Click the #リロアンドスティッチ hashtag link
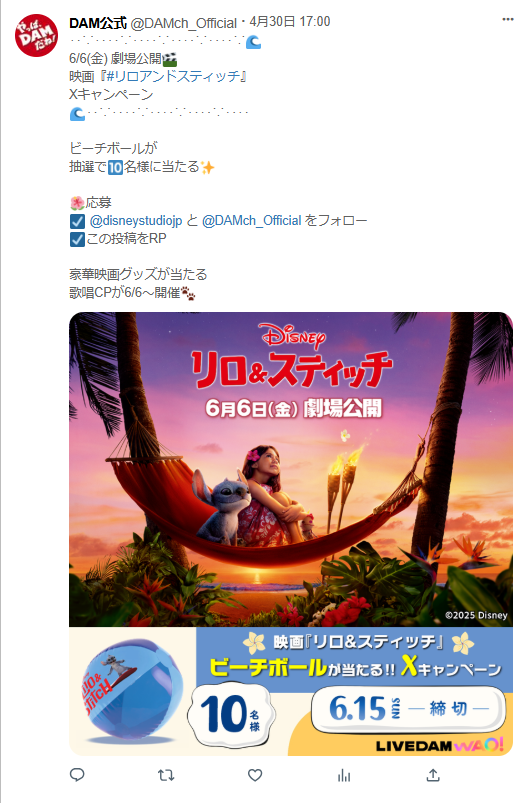 tap(173, 76)
